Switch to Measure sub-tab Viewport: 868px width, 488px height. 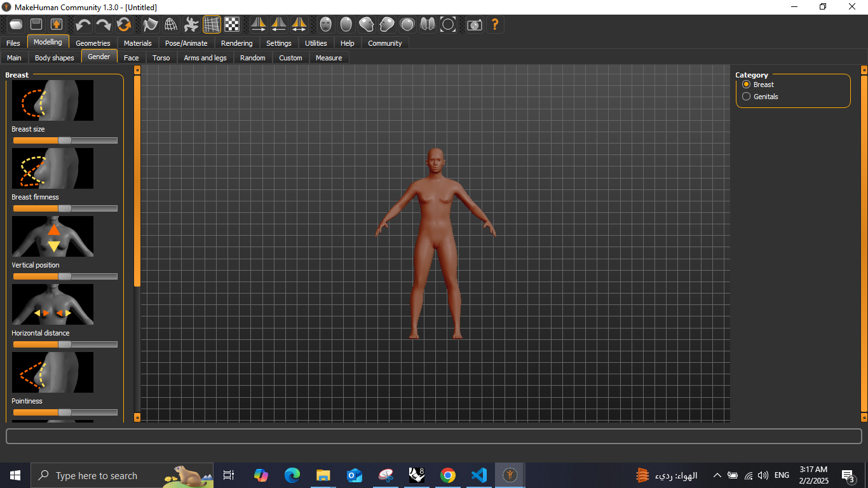(329, 58)
